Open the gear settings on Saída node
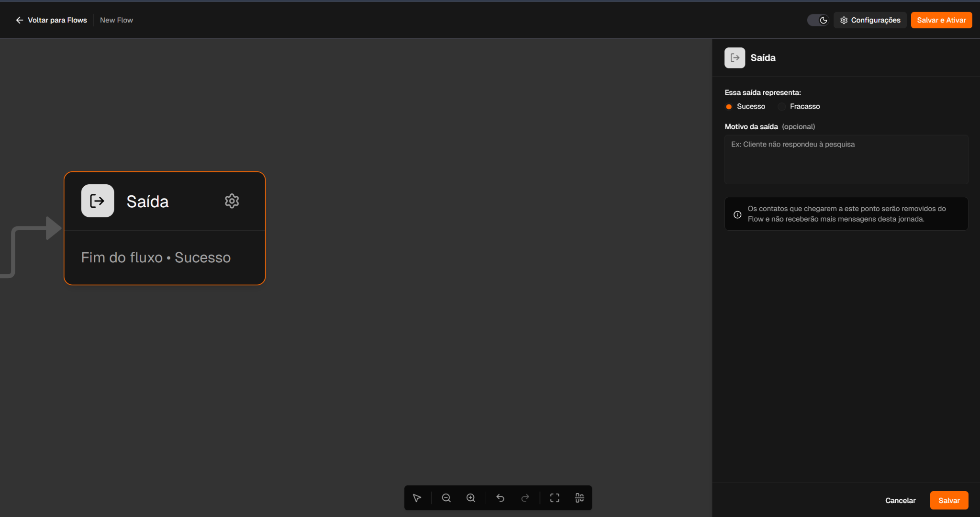980x517 pixels. coord(232,201)
